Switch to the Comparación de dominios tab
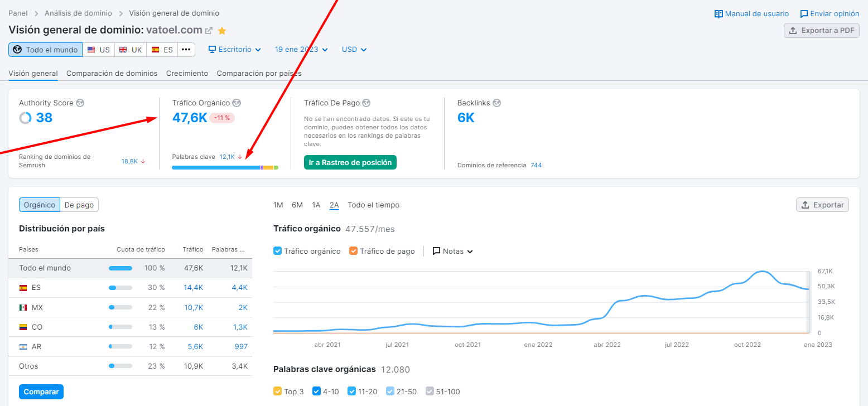The height and width of the screenshot is (406, 868). (x=112, y=73)
